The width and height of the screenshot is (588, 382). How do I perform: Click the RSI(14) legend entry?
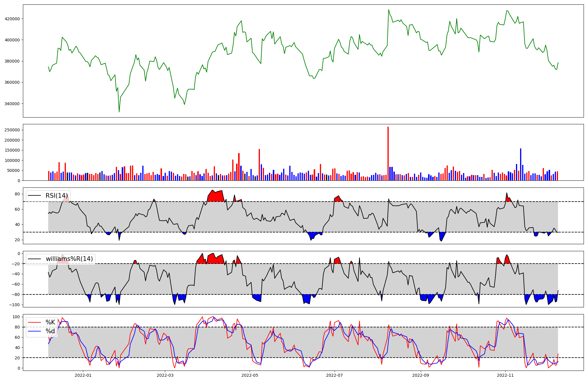[x=56, y=196]
